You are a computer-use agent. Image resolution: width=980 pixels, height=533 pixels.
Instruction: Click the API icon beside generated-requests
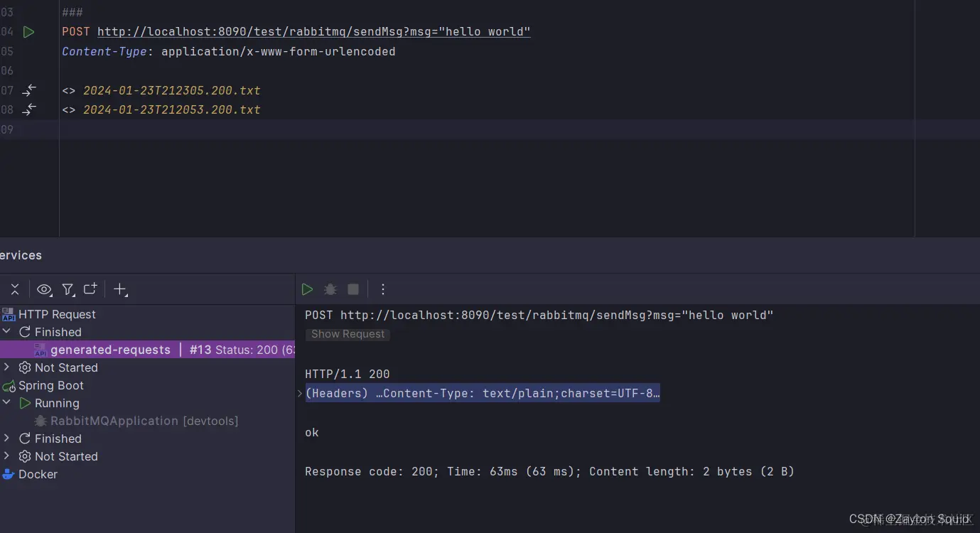coord(41,350)
